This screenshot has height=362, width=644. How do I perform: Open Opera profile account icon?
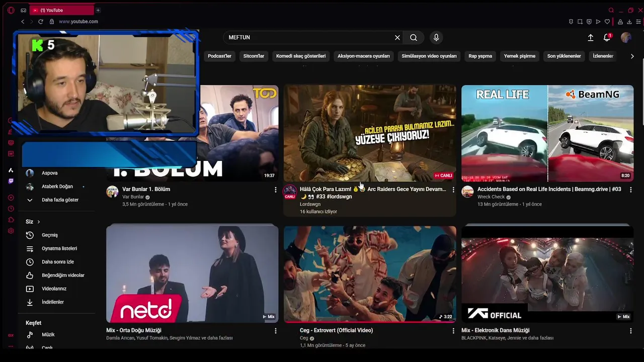(x=620, y=22)
